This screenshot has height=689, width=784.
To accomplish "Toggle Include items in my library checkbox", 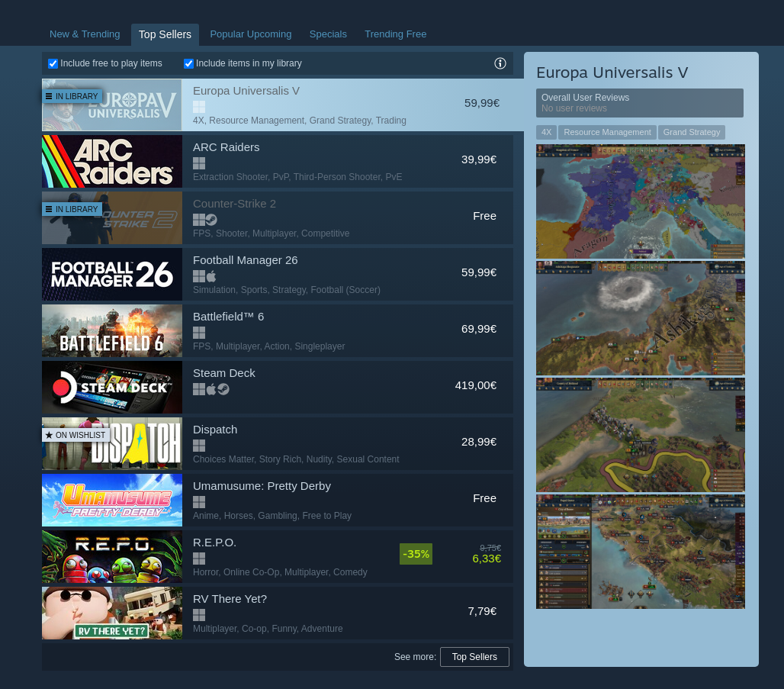I will click(x=188, y=63).
